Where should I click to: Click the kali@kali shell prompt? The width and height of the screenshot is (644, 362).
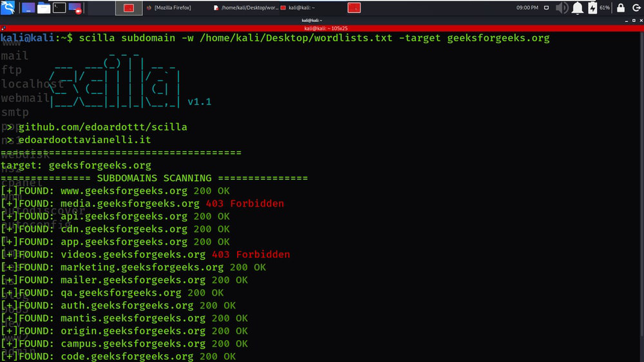36,38
